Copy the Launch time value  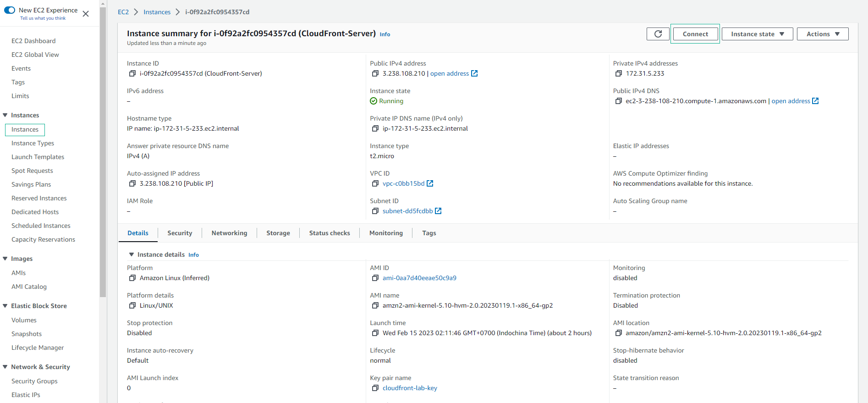(x=375, y=333)
